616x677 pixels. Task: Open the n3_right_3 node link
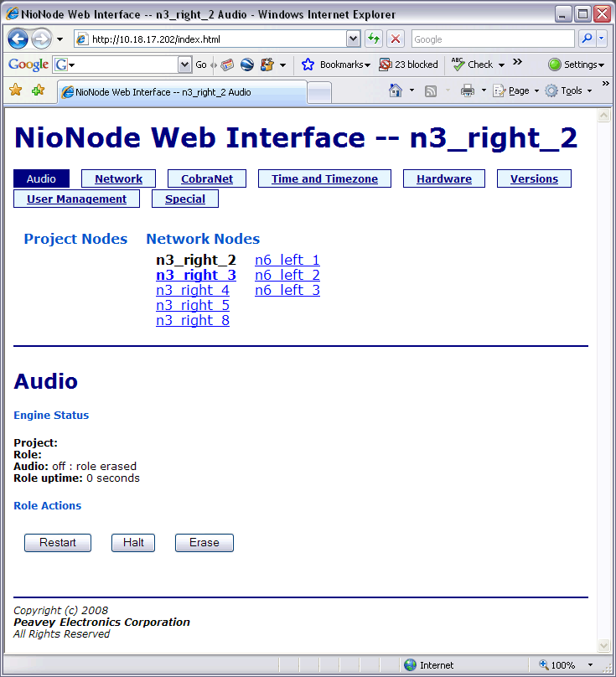pos(196,275)
